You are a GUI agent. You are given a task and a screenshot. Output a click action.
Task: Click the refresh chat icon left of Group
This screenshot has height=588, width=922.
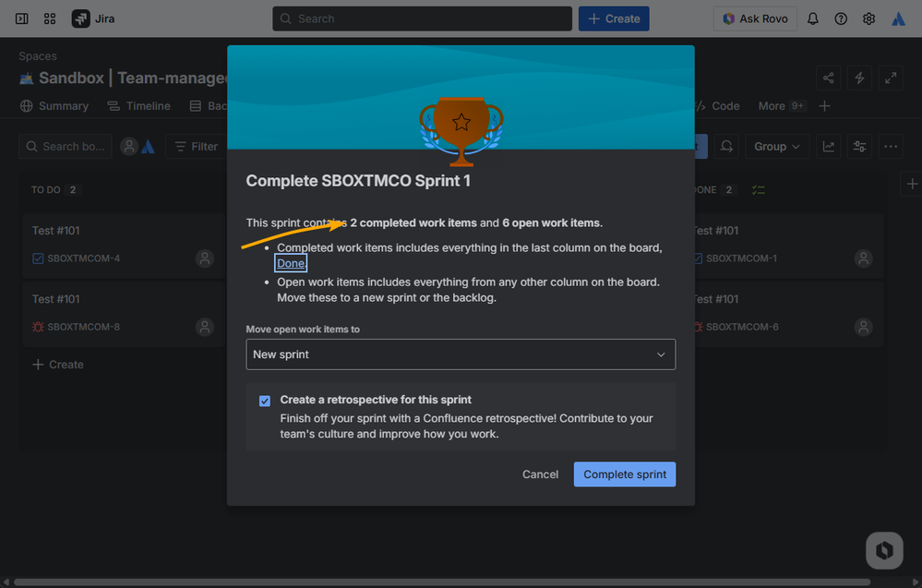[726, 147]
